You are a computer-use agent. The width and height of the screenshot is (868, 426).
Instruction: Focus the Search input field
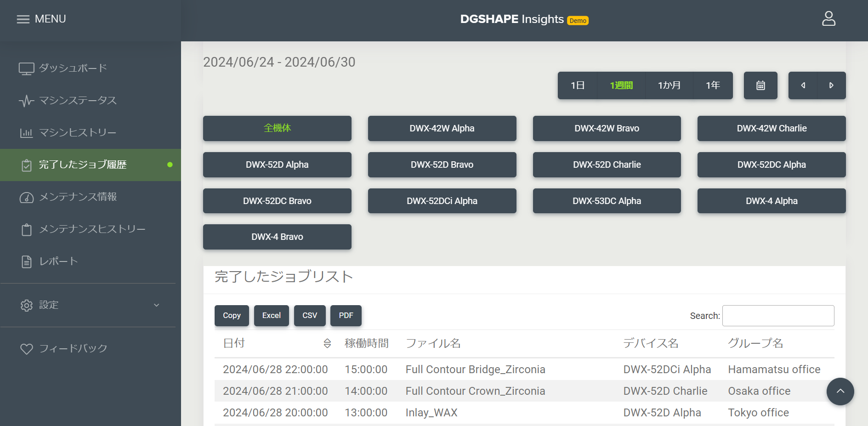click(778, 316)
